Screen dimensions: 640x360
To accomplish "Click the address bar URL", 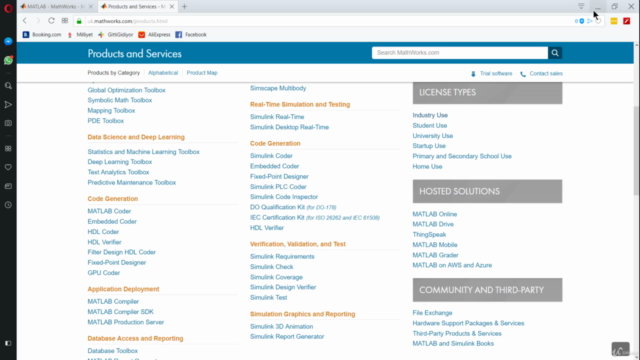I will [x=127, y=21].
